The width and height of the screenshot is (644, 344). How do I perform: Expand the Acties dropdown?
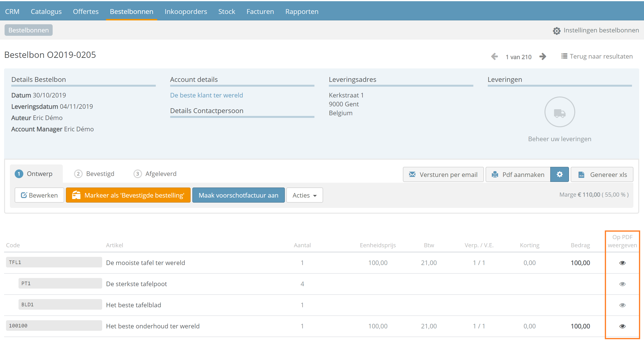click(305, 195)
